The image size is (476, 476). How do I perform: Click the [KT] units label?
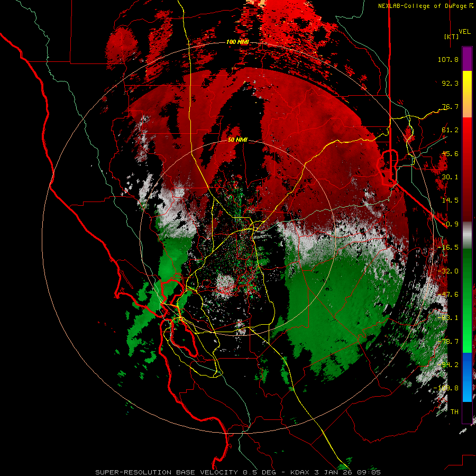point(451,36)
